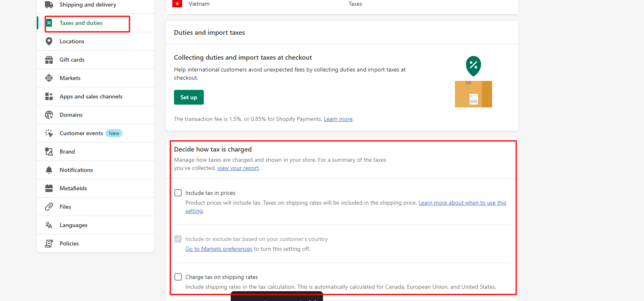Viewport: 644px width, 301px height.
Task: Click the Notifications bell icon
Action: click(49, 170)
